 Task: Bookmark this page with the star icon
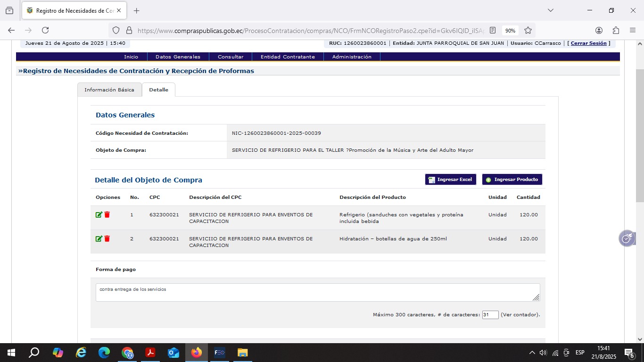pyautogui.click(x=528, y=30)
